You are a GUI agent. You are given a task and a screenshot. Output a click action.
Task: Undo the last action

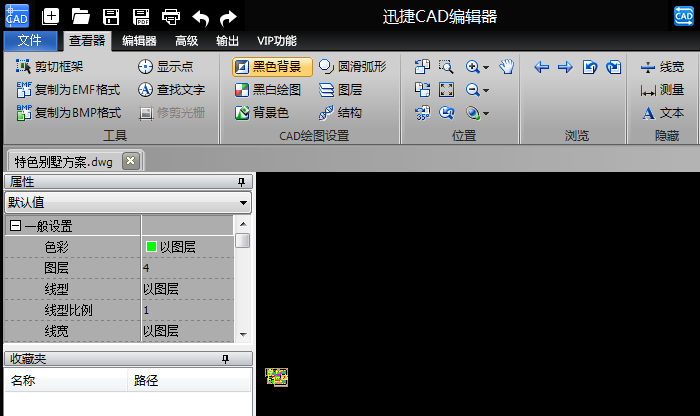point(200,18)
